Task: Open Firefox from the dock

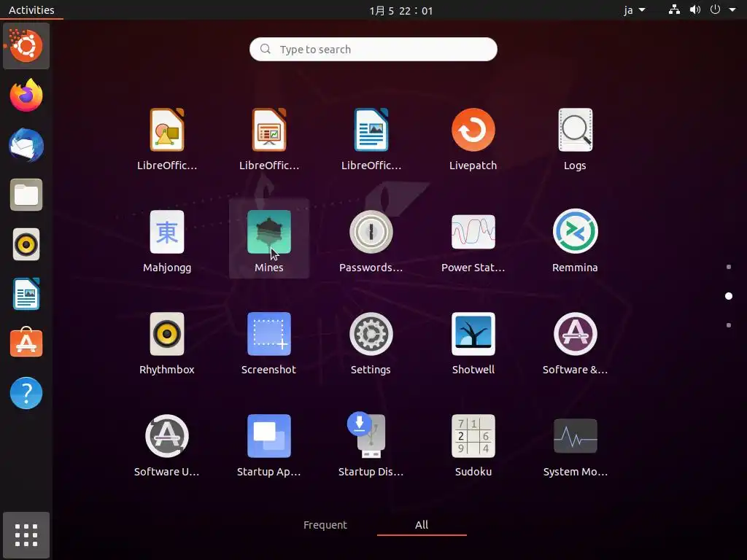Action: [x=26, y=96]
